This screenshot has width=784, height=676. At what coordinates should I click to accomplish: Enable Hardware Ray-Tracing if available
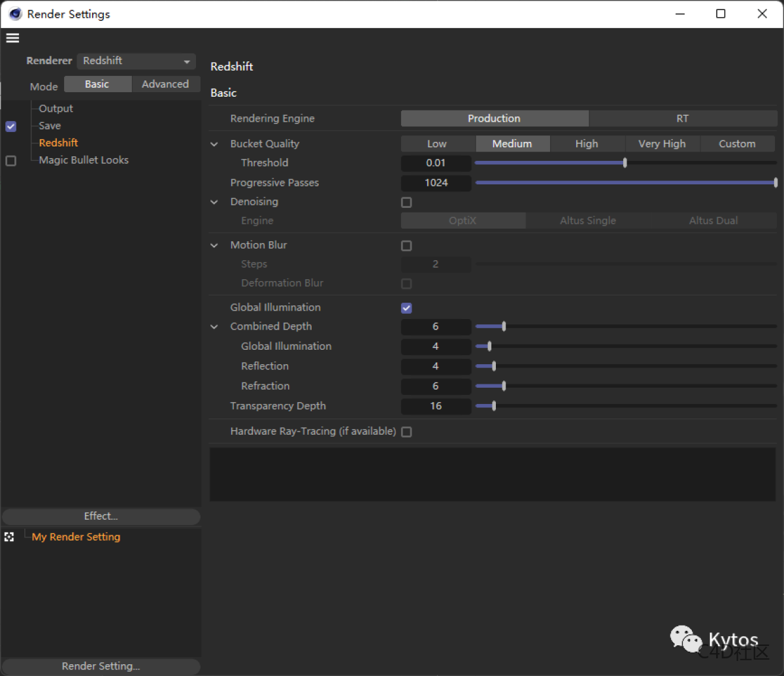click(x=406, y=431)
